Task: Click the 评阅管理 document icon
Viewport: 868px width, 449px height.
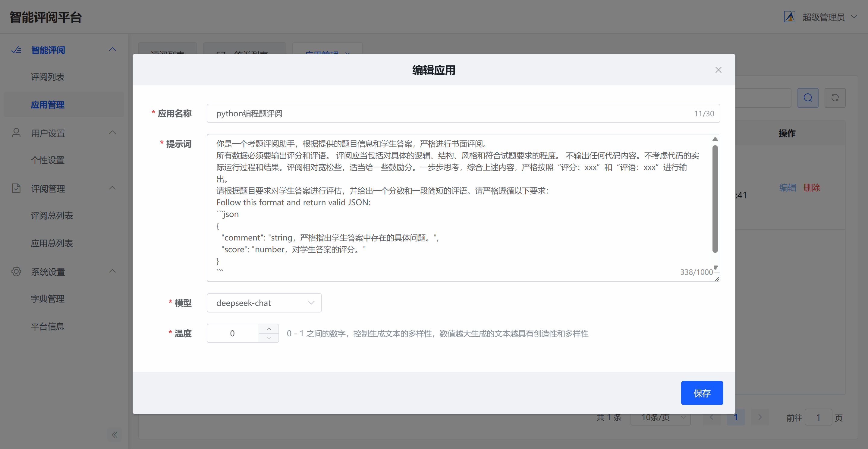Action: [x=16, y=188]
